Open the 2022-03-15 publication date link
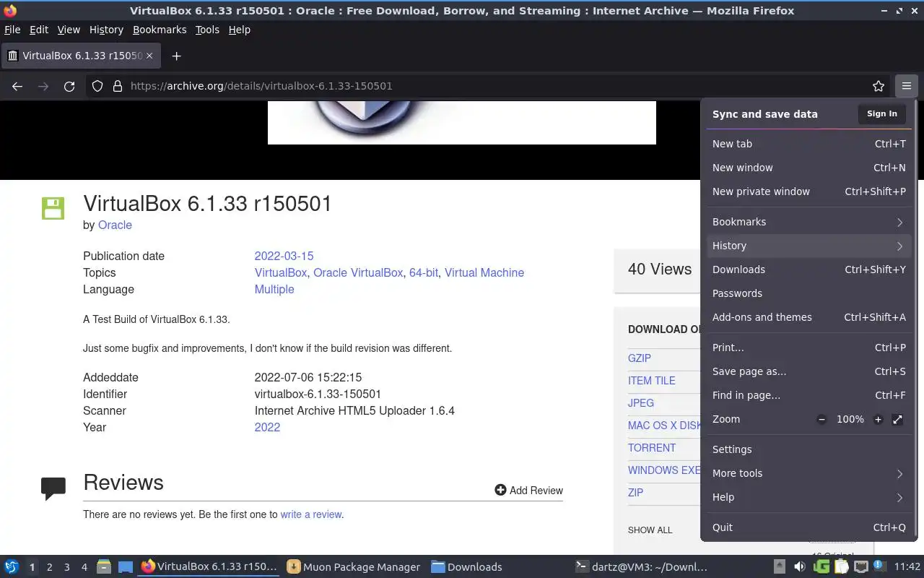This screenshot has width=924, height=578. [284, 256]
